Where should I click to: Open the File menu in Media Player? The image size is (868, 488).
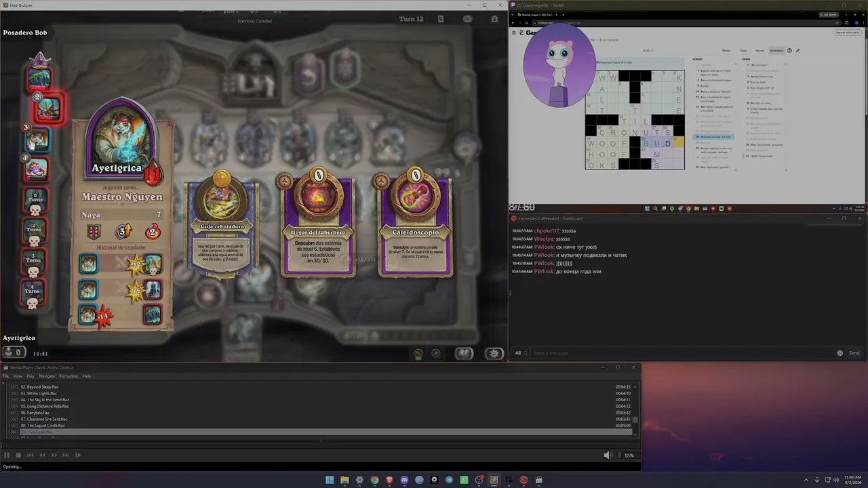[x=6, y=376]
